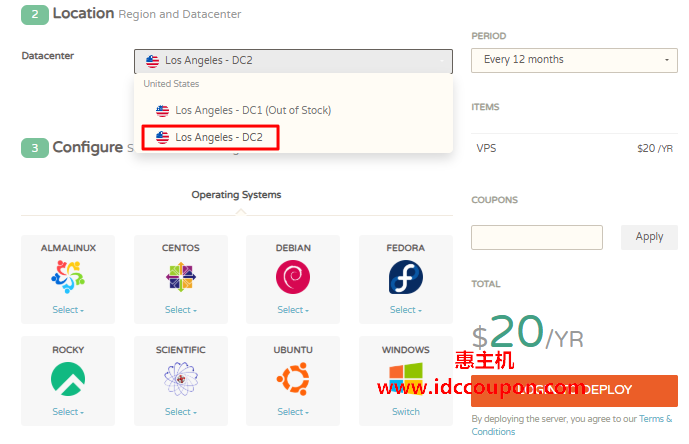
Task: Click the $20 /YR item price
Action: pos(655,149)
